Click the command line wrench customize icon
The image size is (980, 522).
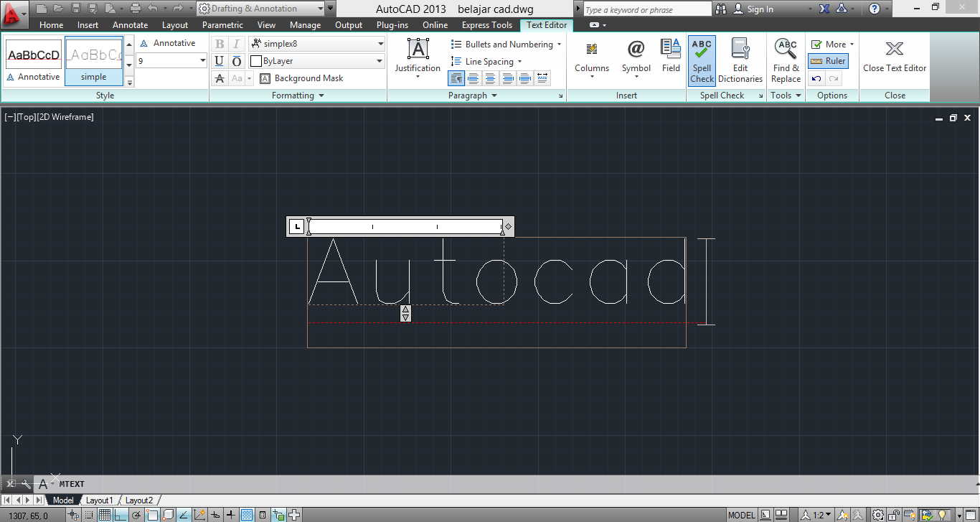[x=26, y=484]
